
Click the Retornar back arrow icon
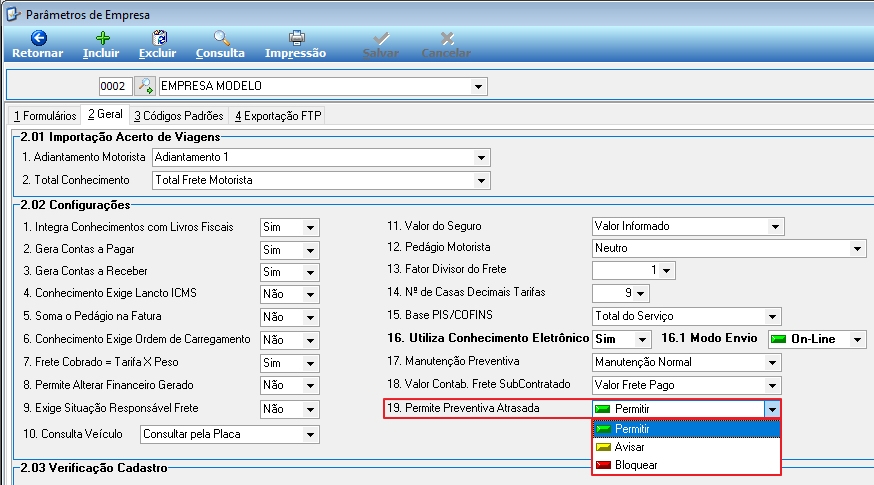[x=38, y=38]
